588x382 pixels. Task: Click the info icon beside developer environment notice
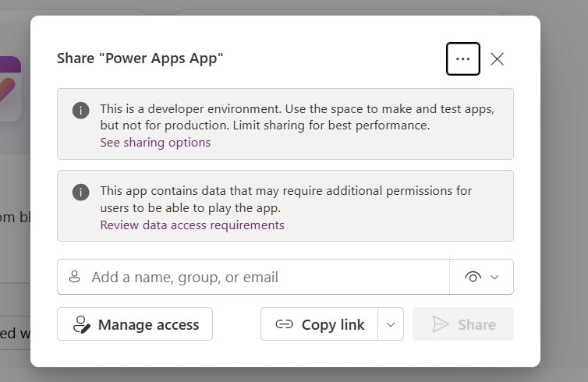pos(80,110)
